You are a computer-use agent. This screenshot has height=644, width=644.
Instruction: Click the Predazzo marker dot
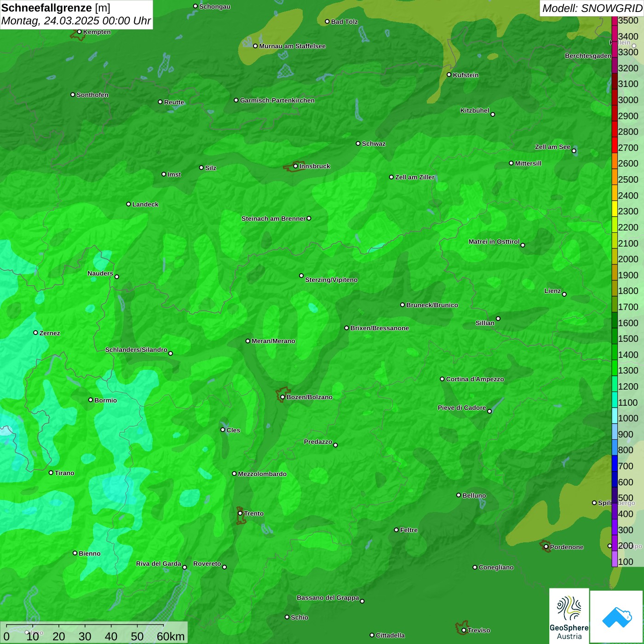[x=335, y=445]
